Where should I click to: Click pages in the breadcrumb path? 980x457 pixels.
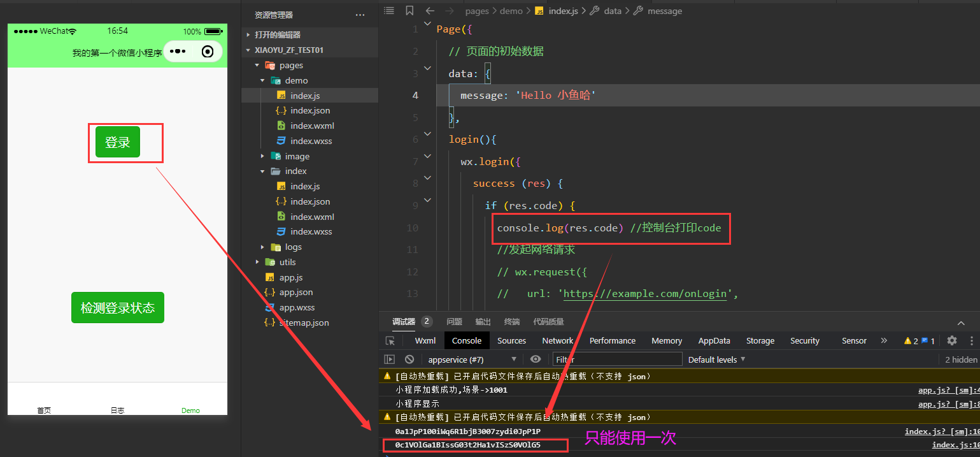click(477, 11)
